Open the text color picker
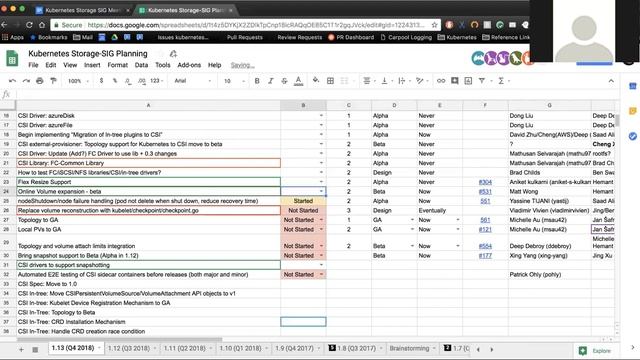 pyautogui.click(x=298, y=81)
